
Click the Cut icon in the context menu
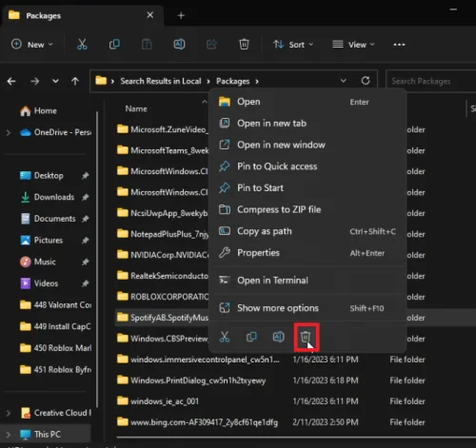tap(225, 337)
